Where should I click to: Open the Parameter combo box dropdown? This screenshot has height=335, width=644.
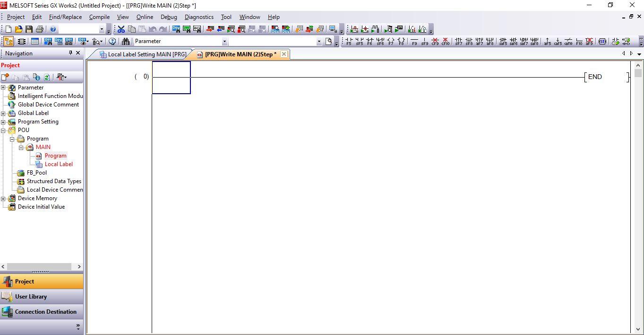pos(225,41)
